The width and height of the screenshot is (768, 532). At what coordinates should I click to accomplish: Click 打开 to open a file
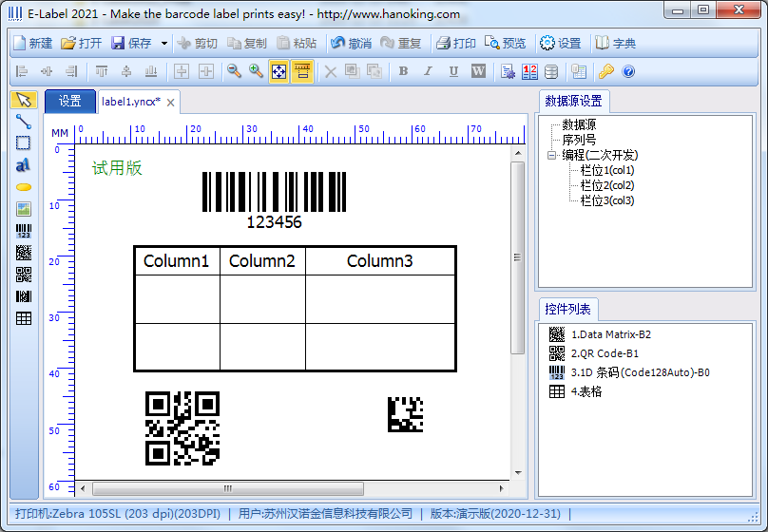(82, 43)
